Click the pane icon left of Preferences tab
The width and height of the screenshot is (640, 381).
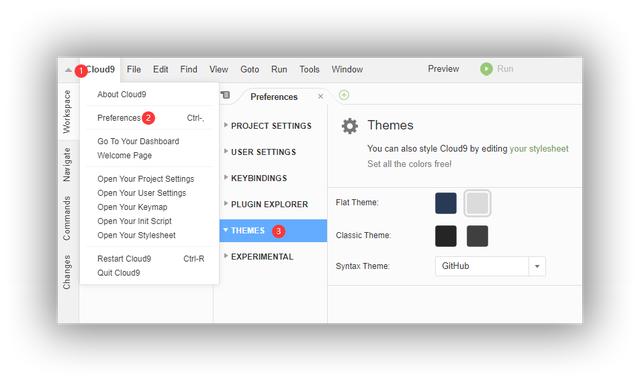click(225, 95)
